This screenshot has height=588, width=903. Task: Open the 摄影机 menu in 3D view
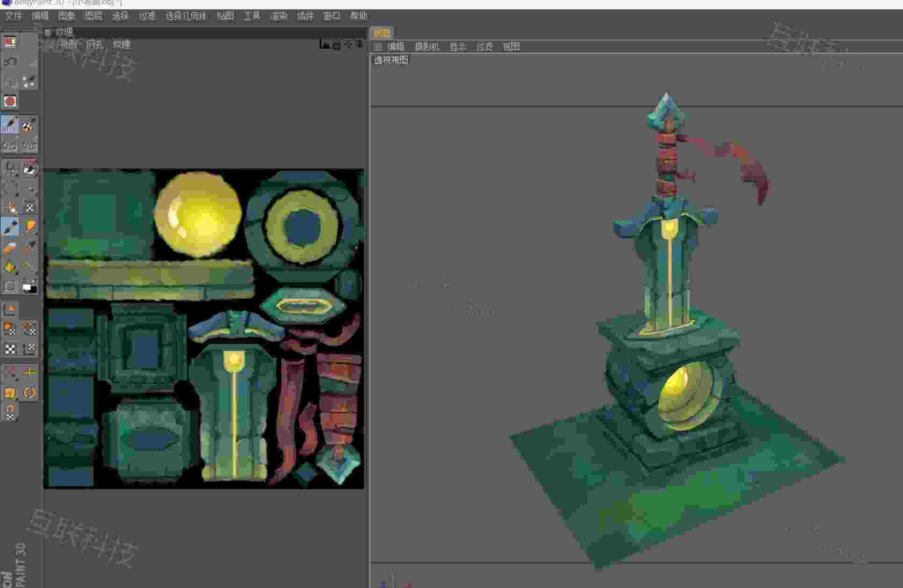(427, 47)
